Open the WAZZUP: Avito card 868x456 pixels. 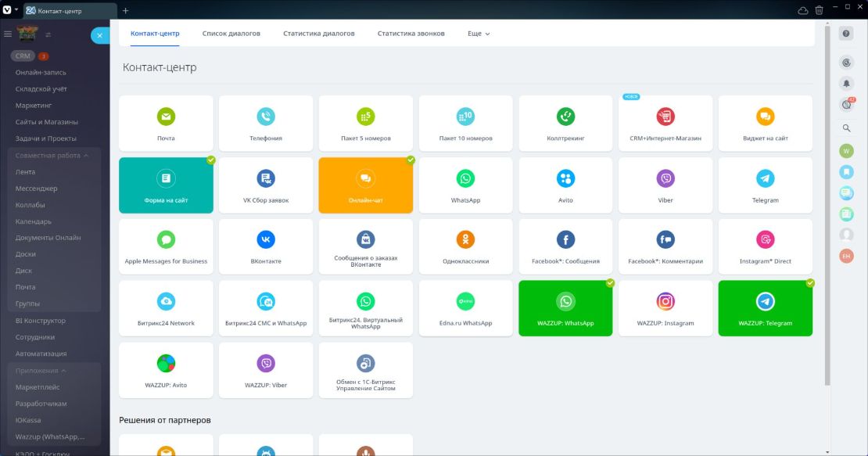pyautogui.click(x=166, y=370)
